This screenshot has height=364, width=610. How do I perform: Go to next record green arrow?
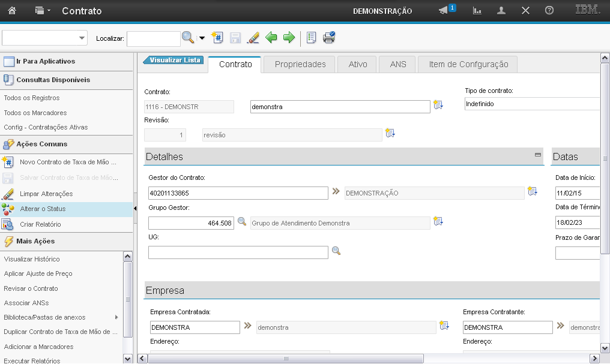(x=289, y=38)
